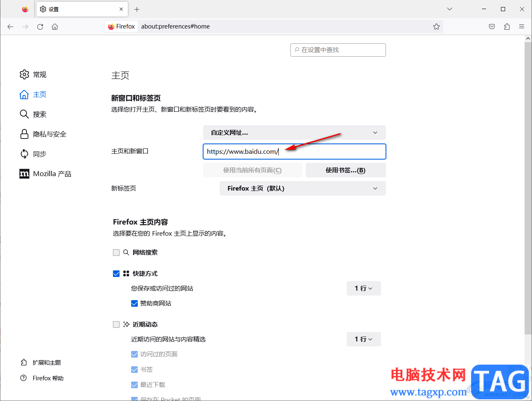Open the 快捷方式 row count dropdown
This screenshot has width=532, height=401.
click(364, 289)
